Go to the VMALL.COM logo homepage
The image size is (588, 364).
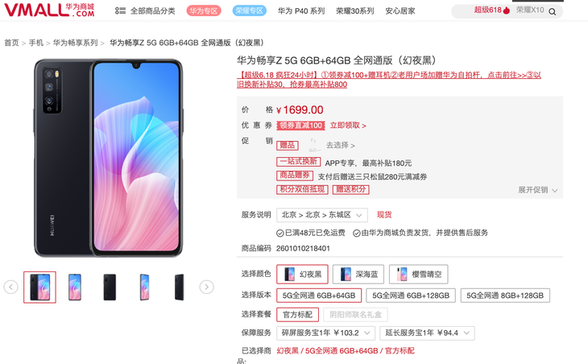click(49, 10)
